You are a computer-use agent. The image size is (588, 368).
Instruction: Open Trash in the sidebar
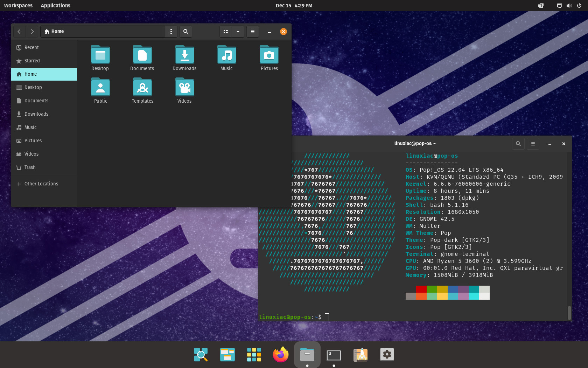tap(44, 167)
